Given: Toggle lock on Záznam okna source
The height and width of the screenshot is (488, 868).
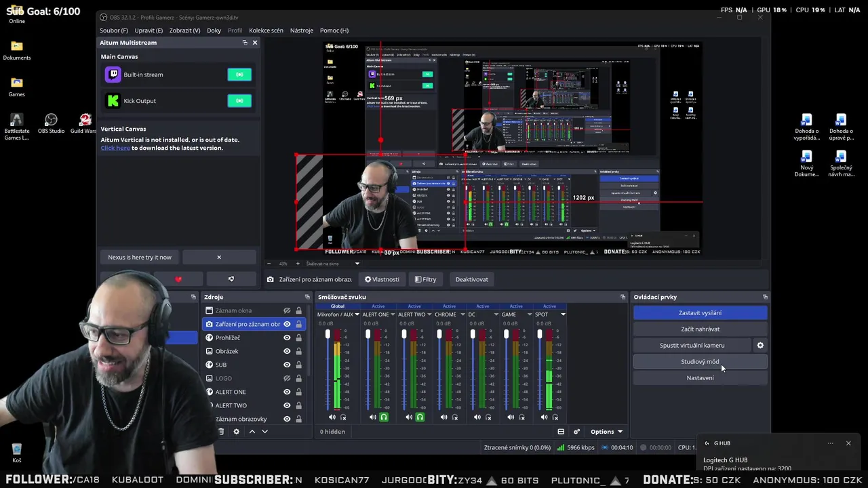Looking at the screenshot, I should [298, 310].
